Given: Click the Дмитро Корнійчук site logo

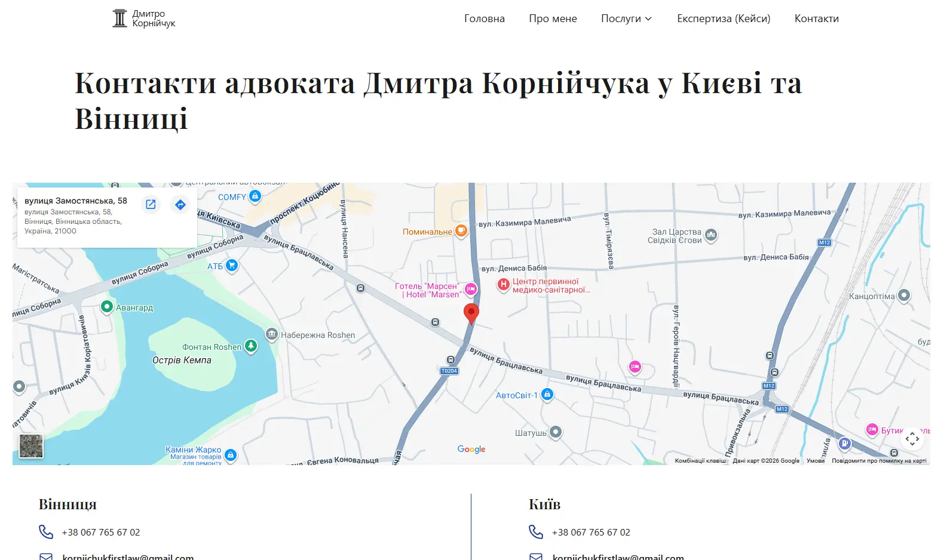Looking at the screenshot, I should tap(144, 19).
